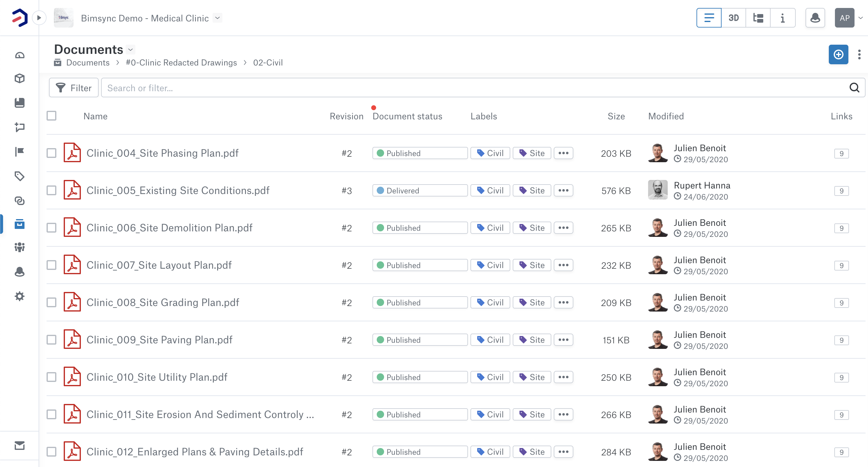Open the dashboard gauge icon in sidebar
Image resolution: width=868 pixels, height=467 pixels.
click(x=20, y=55)
